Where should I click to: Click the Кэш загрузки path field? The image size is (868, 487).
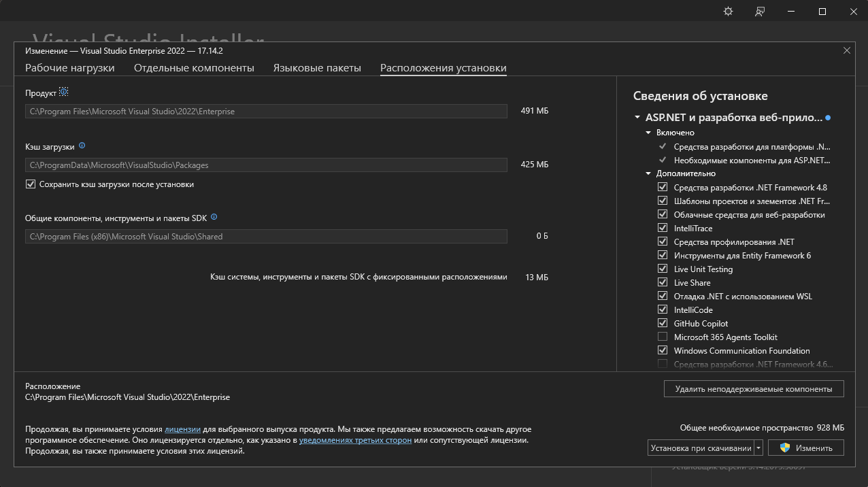[x=266, y=165]
